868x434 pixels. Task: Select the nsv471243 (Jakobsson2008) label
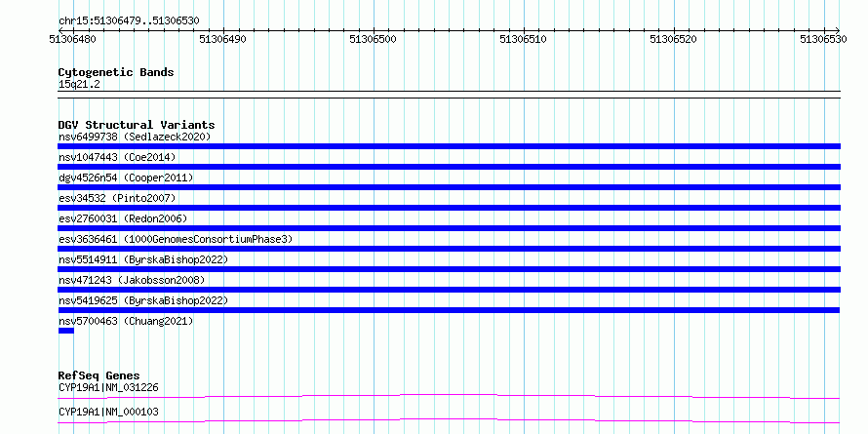tap(132, 280)
